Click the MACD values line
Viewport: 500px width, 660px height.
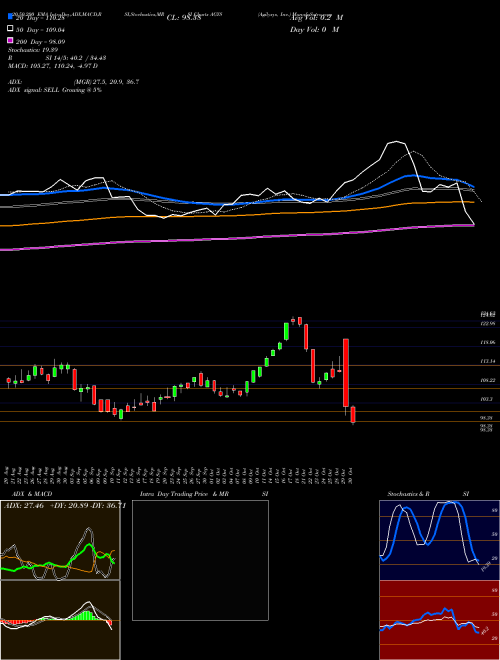[x=53, y=66]
